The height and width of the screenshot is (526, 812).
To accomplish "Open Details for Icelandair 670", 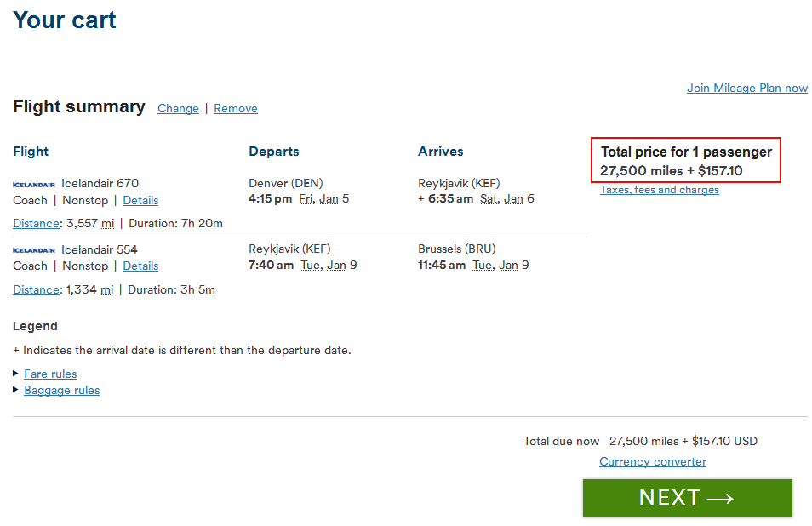I will (140, 200).
